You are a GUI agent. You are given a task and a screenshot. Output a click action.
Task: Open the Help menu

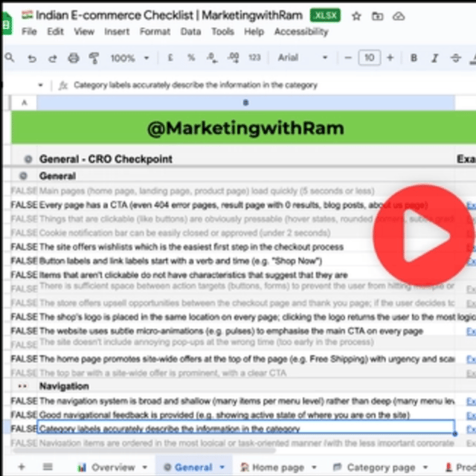pos(254,31)
